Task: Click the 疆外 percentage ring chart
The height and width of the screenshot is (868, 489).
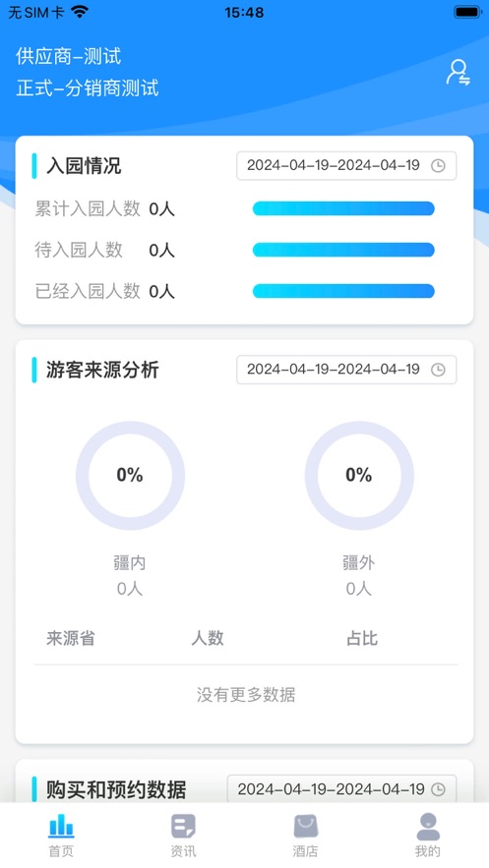Action: 359,476
